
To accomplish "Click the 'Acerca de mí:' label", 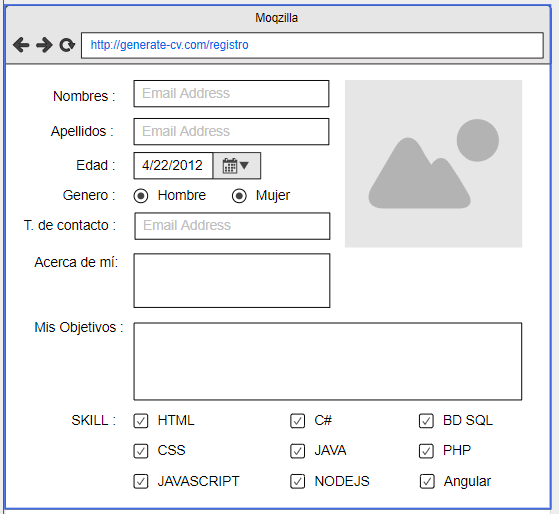I will (x=76, y=262).
